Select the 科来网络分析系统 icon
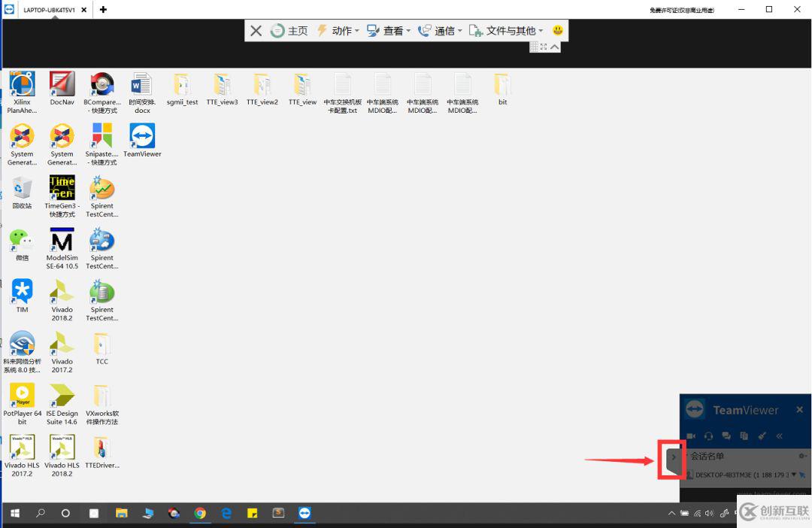This screenshot has height=528, width=812. [x=22, y=351]
